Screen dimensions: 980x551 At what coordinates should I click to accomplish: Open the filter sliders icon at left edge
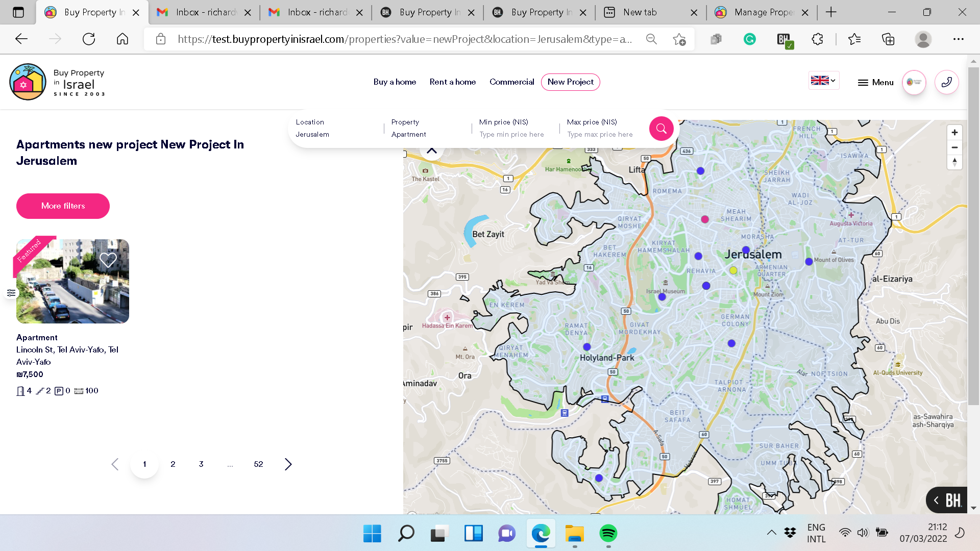point(11,293)
